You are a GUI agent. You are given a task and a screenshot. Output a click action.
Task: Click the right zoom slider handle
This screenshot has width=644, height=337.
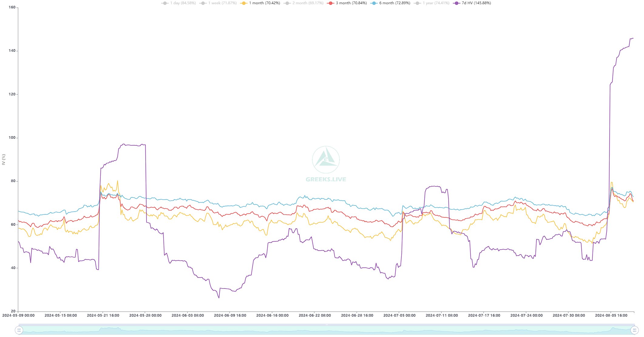(x=634, y=330)
